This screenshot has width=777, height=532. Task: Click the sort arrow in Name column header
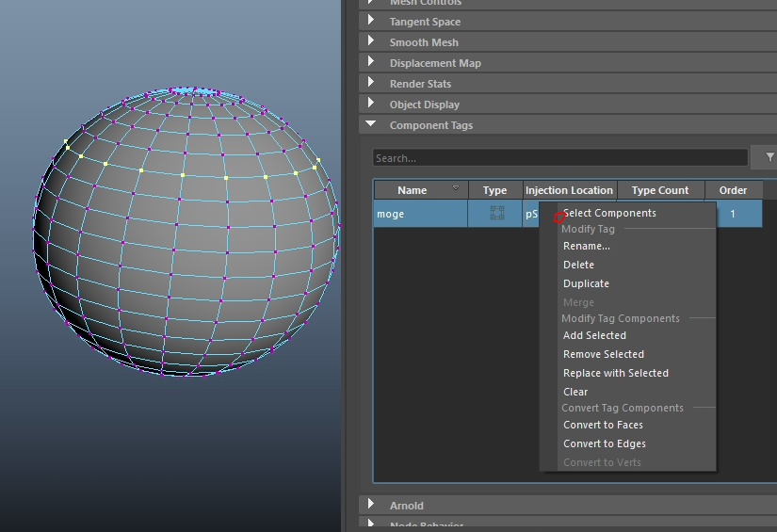pos(456,187)
